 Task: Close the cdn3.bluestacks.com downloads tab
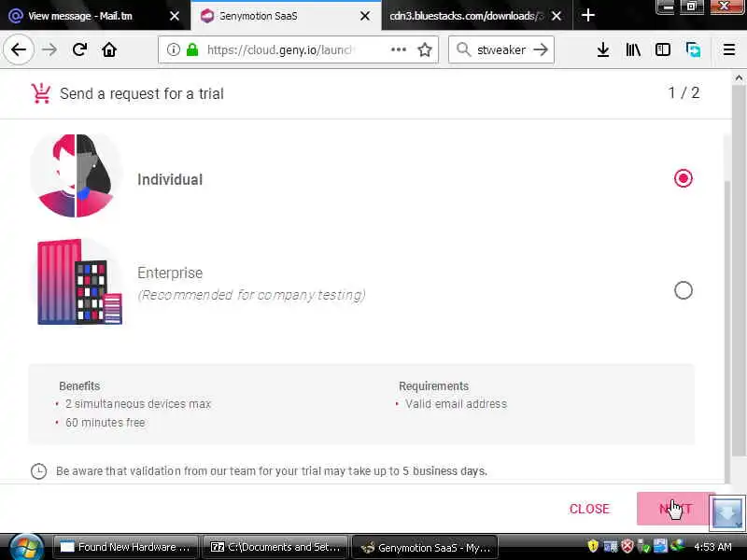point(556,16)
